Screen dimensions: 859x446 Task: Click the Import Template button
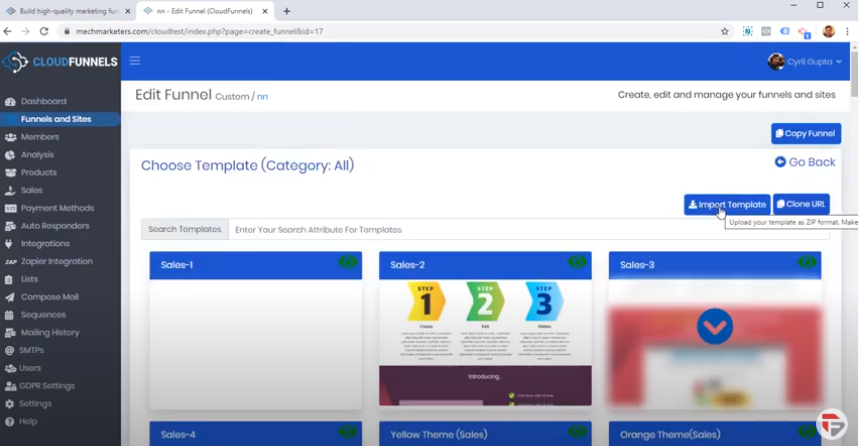pyautogui.click(x=727, y=205)
